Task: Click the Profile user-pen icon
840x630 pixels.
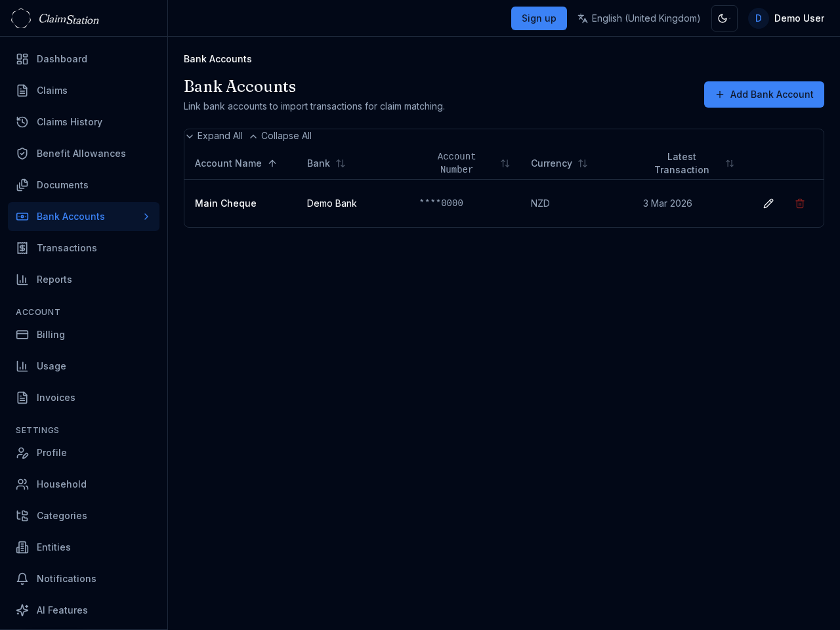Action: coord(22,453)
